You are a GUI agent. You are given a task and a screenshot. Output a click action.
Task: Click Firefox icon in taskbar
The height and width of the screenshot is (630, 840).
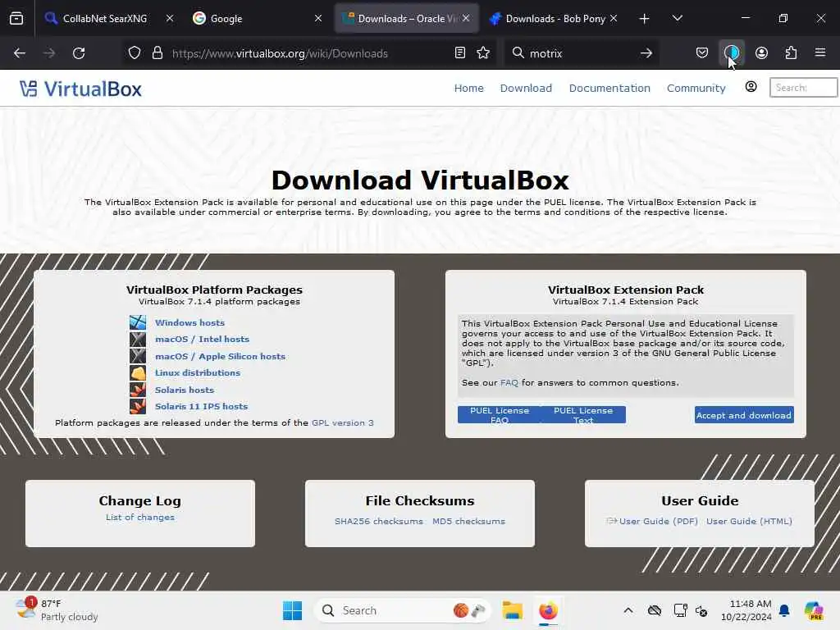548,610
